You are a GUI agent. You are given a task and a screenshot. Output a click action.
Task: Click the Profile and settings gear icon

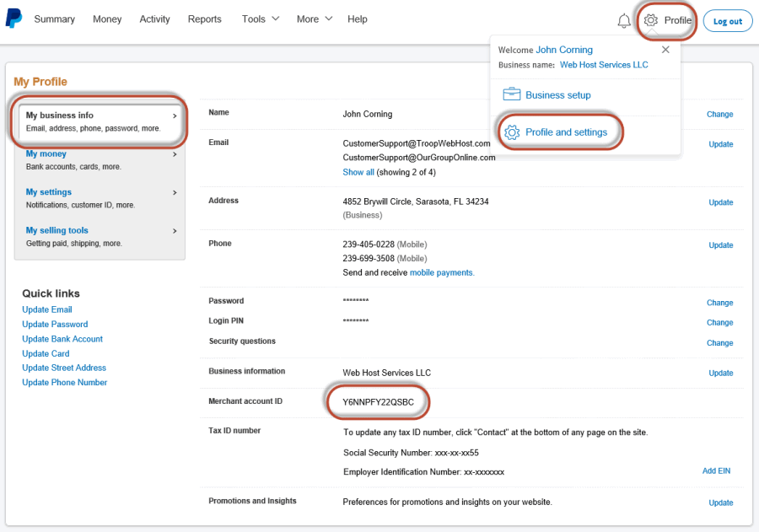coord(512,132)
